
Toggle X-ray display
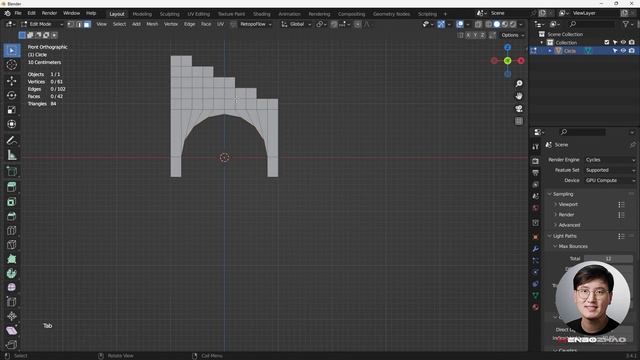click(x=478, y=24)
